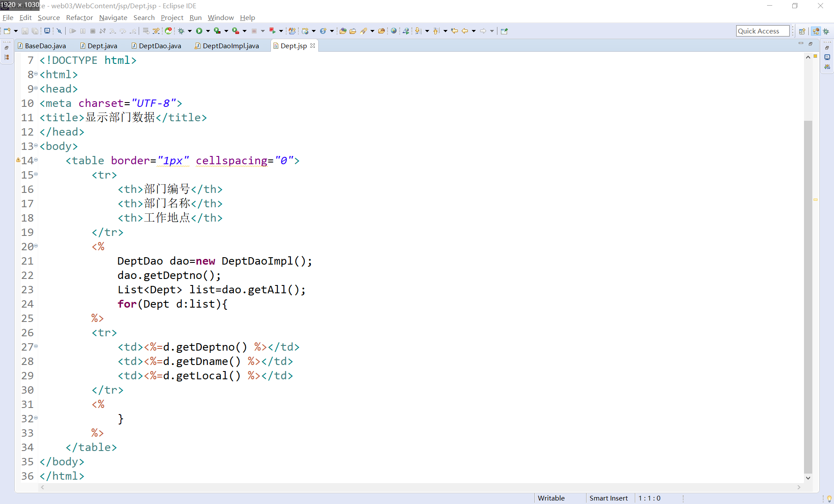Open the Debug configurations dropdown arrow
The height and width of the screenshot is (504, 834).
pyautogui.click(x=190, y=31)
